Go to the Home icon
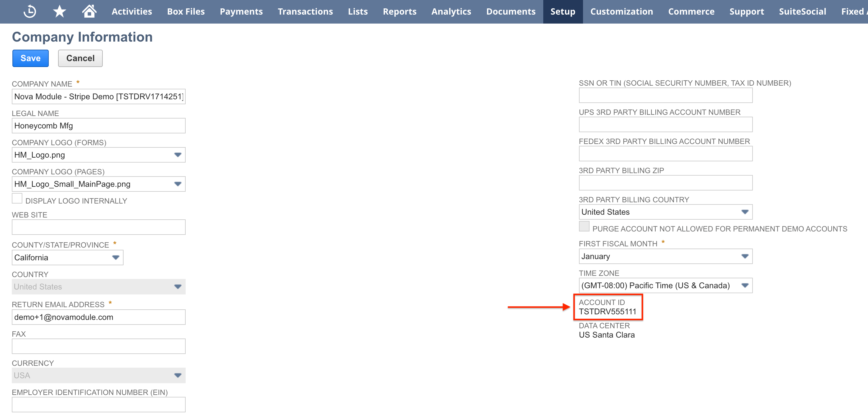868x417 pixels. 89,11
